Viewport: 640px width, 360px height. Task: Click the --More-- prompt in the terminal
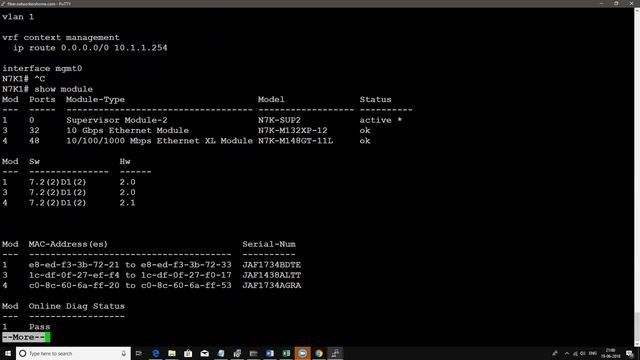[x=24, y=337]
